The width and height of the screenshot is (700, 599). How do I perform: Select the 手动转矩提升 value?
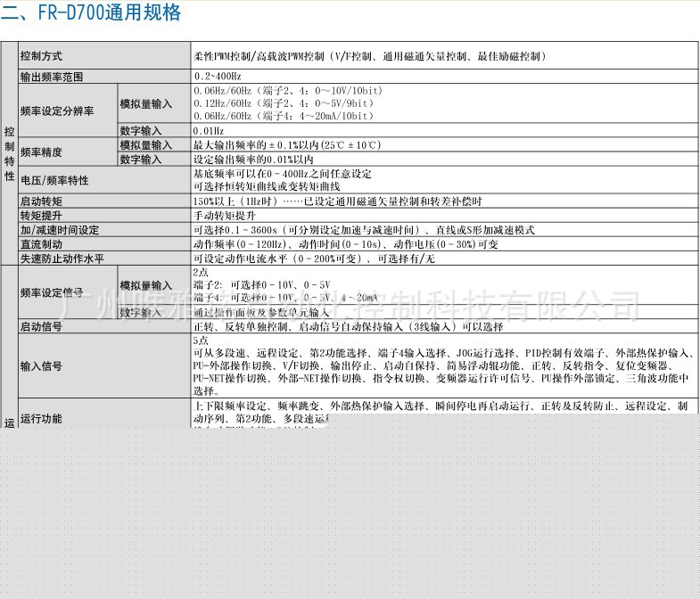pos(225,216)
